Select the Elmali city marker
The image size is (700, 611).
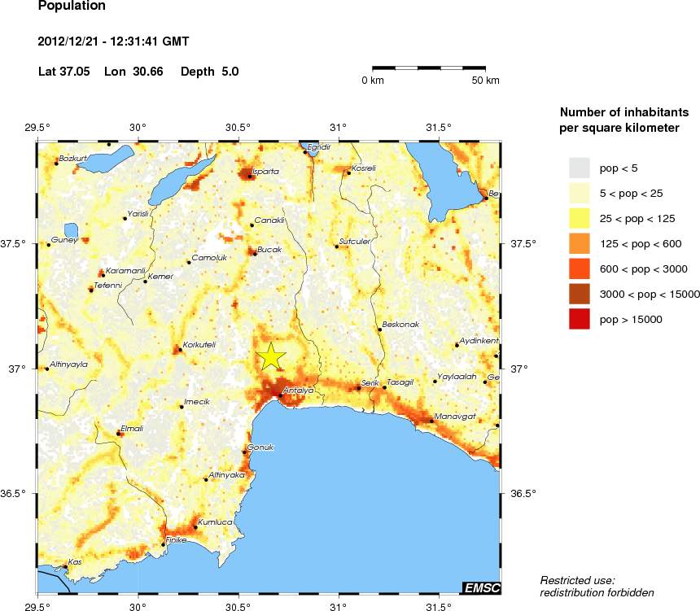tap(119, 434)
